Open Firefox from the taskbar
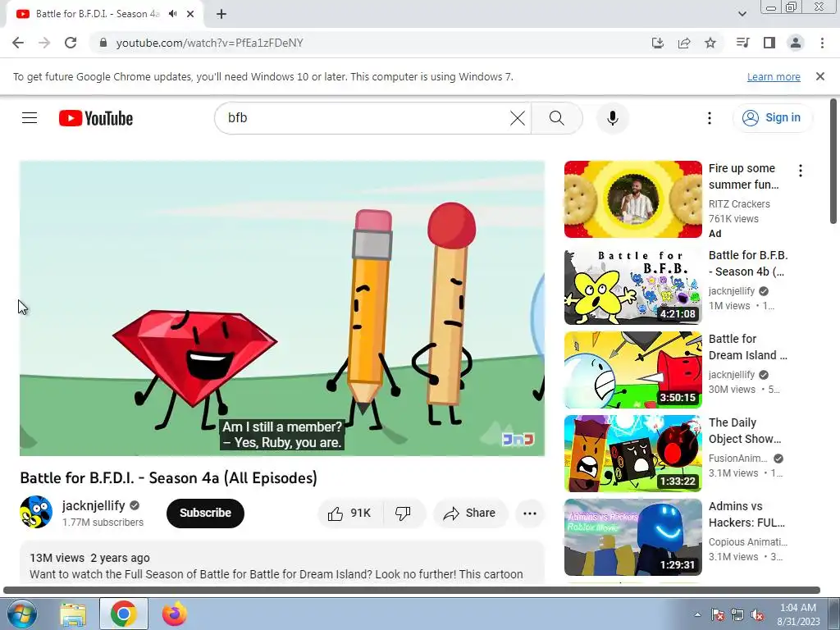Viewport: 840px width, 630px height. pos(174,614)
